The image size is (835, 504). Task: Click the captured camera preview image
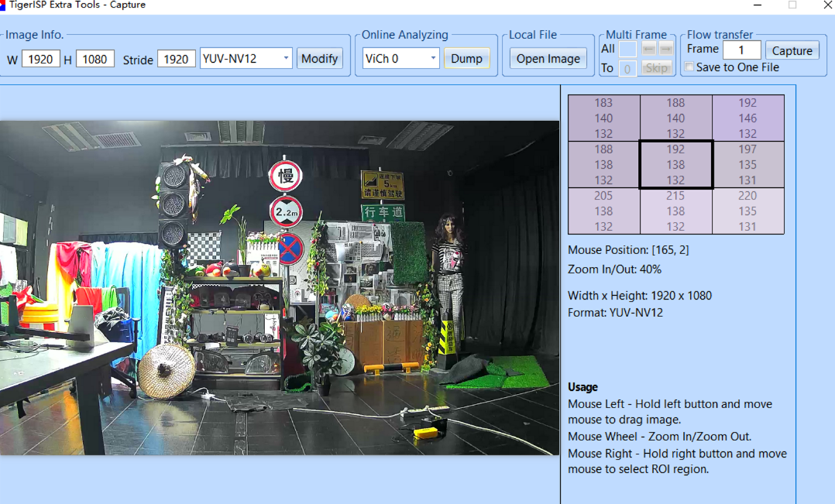pyautogui.click(x=279, y=287)
